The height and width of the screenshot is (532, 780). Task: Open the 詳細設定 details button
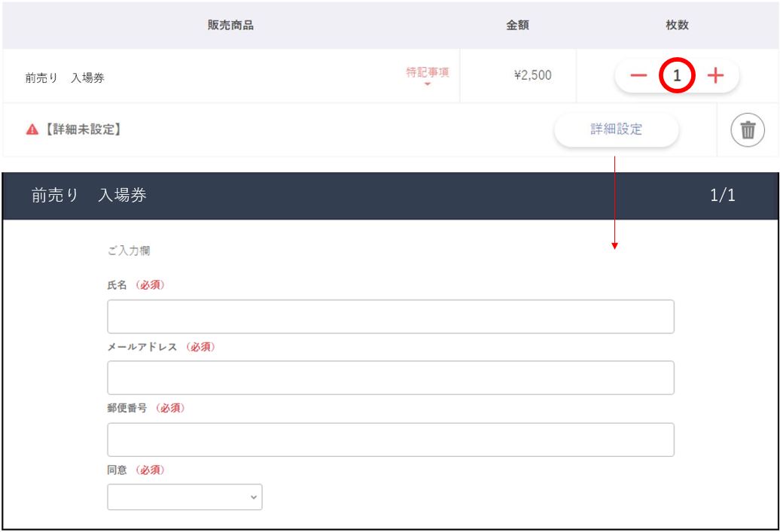click(x=616, y=129)
